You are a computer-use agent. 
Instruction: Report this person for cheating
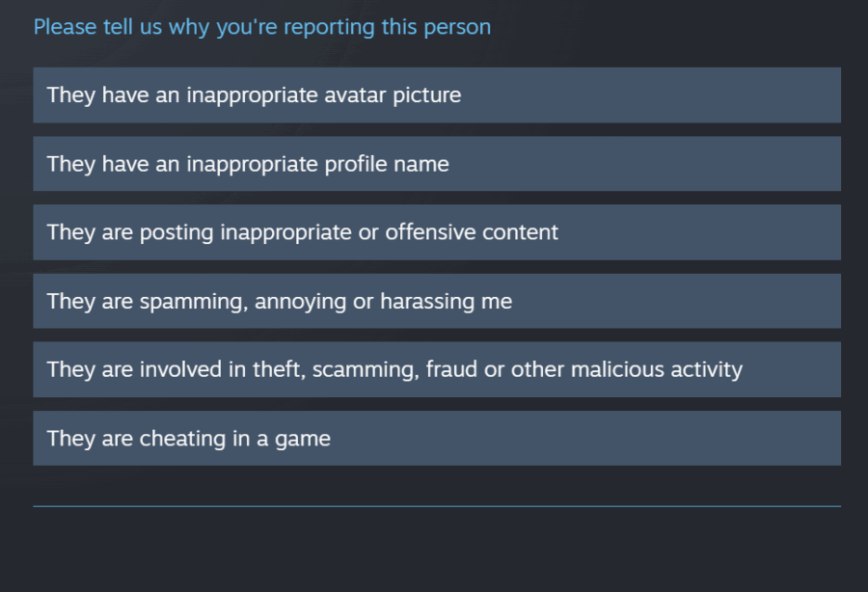tap(436, 438)
